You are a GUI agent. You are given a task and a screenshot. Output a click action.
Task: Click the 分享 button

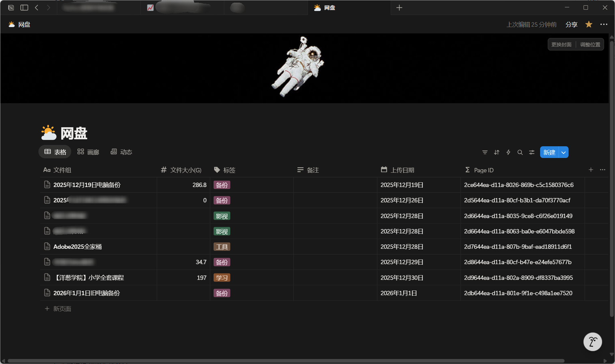[x=571, y=24]
